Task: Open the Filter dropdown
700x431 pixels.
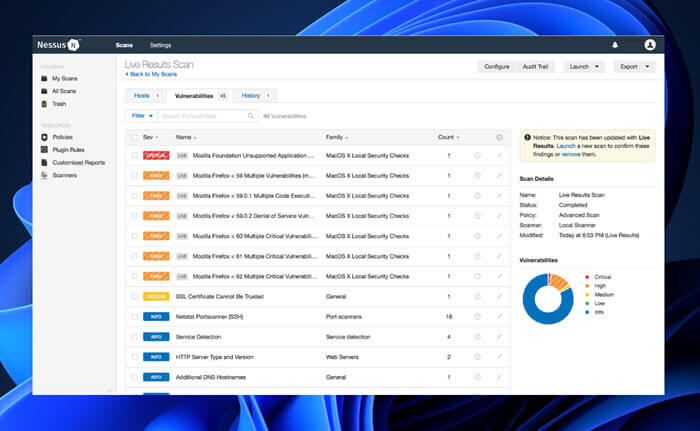Action: [142, 116]
